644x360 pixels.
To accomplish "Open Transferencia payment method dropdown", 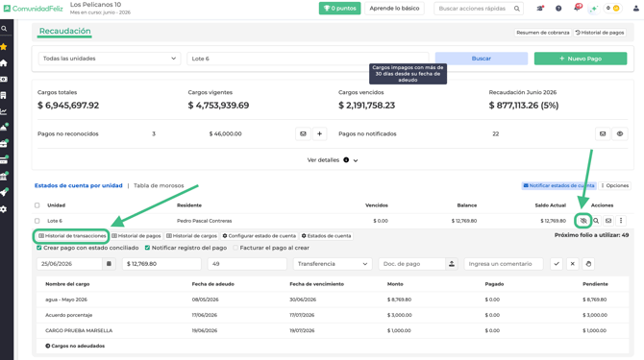I will [x=333, y=264].
